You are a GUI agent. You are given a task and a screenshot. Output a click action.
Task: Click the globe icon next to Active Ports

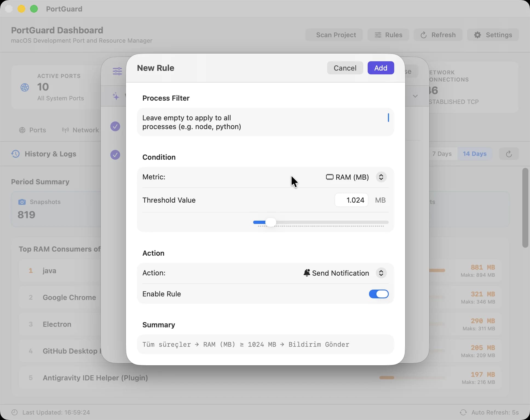click(x=25, y=87)
